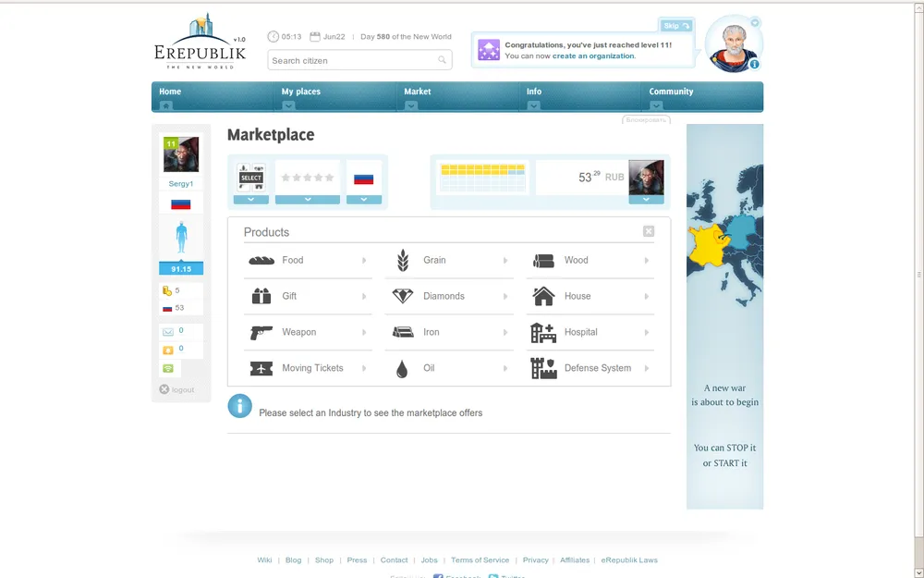
Task: Expand the country flag dropdown arrow
Action: tap(363, 200)
